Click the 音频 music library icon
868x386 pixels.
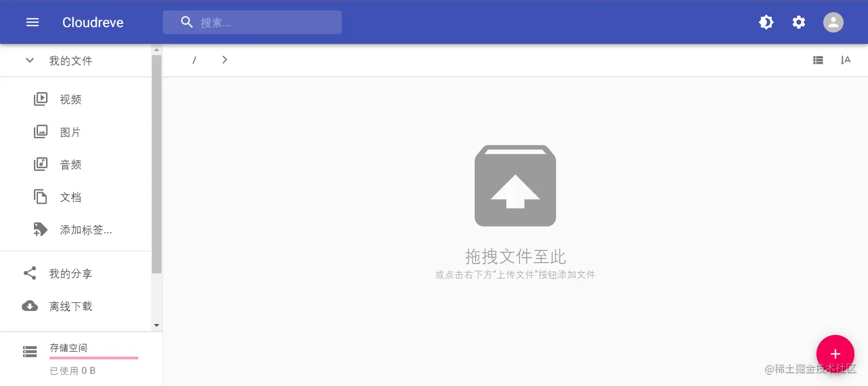coord(40,165)
